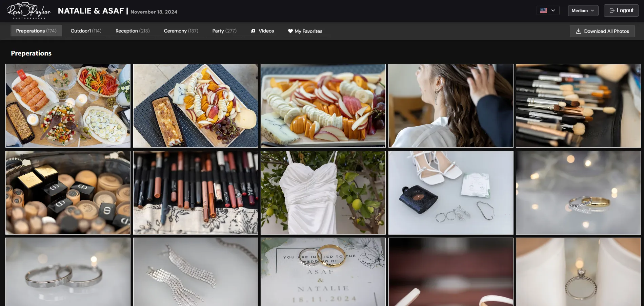Select the logout arrow icon
The width and height of the screenshot is (644, 306).
click(612, 10)
